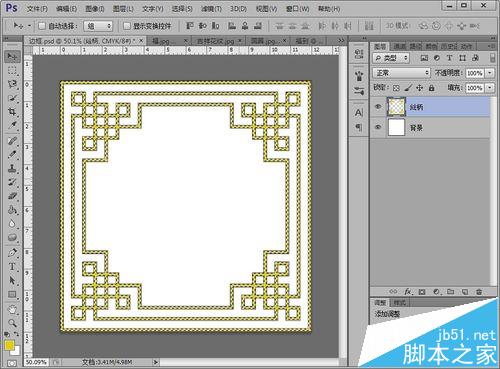Select the Eyedropper tool
Screen dimensions: 500x369
(12, 126)
